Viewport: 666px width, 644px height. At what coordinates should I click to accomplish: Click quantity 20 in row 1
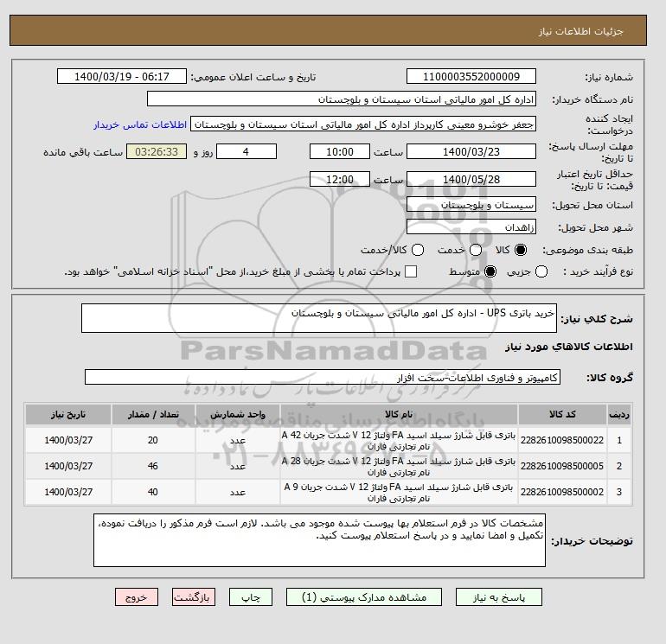[153, 440]
